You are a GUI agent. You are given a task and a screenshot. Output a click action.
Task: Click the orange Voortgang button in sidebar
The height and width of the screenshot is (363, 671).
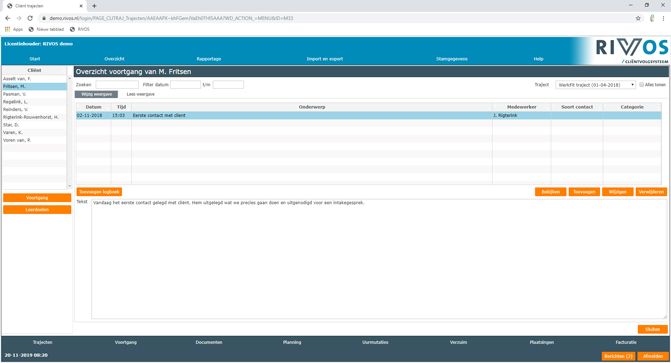point(37,198)
